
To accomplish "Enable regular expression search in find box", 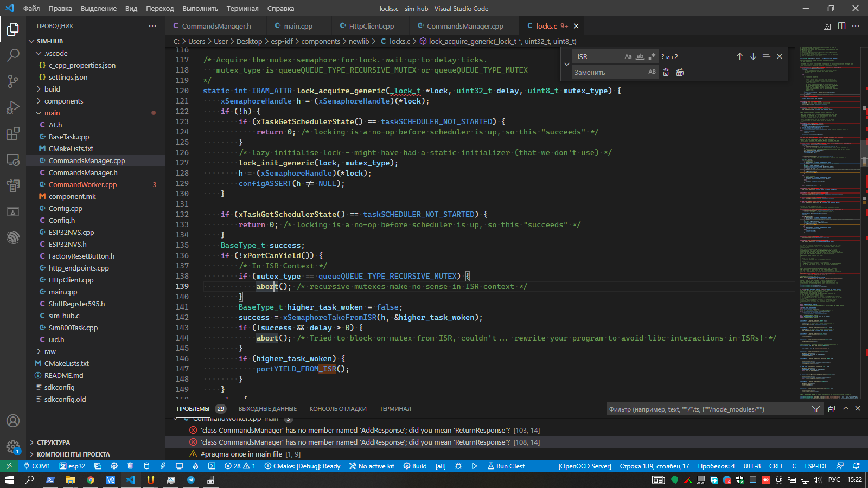I will 652,56.
